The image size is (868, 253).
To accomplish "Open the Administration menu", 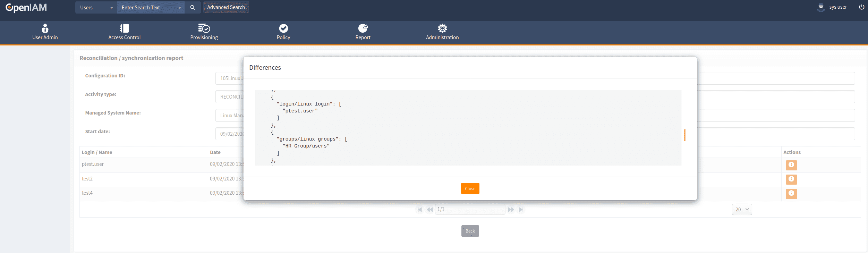I will 442,32.
